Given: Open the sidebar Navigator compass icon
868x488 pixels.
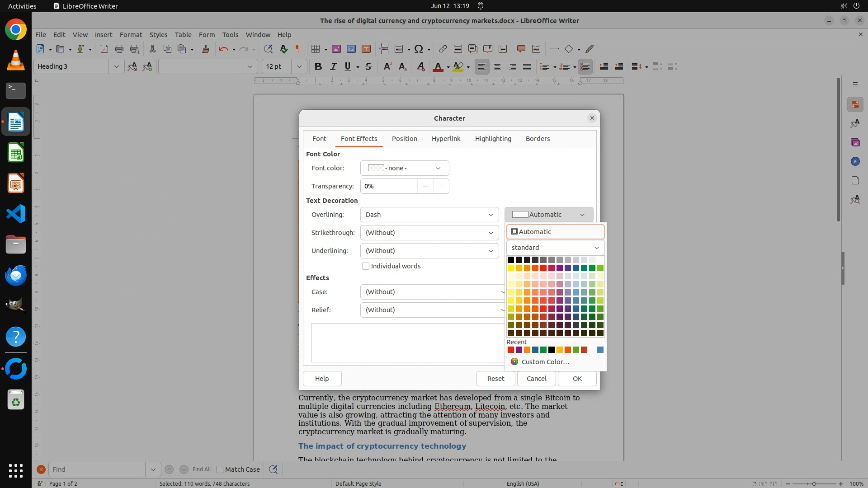Looking at the screenshot, I should (x=855, y=161).
